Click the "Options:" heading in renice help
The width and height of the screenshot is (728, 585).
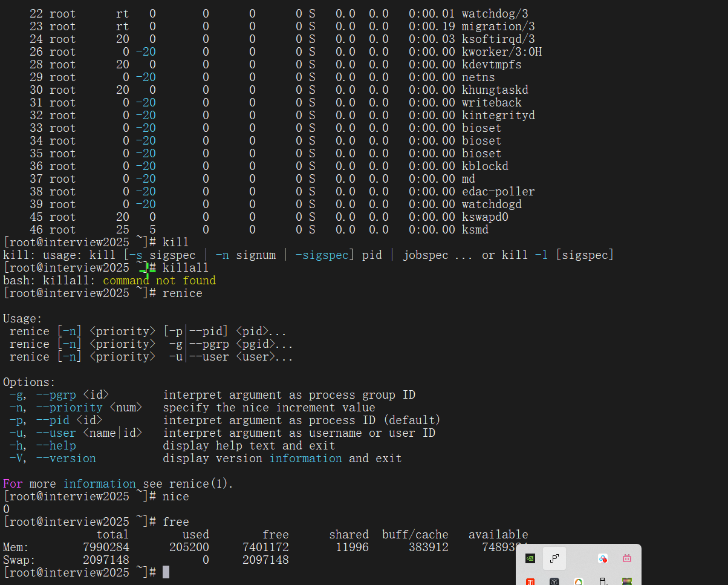[x=29, y=382]
